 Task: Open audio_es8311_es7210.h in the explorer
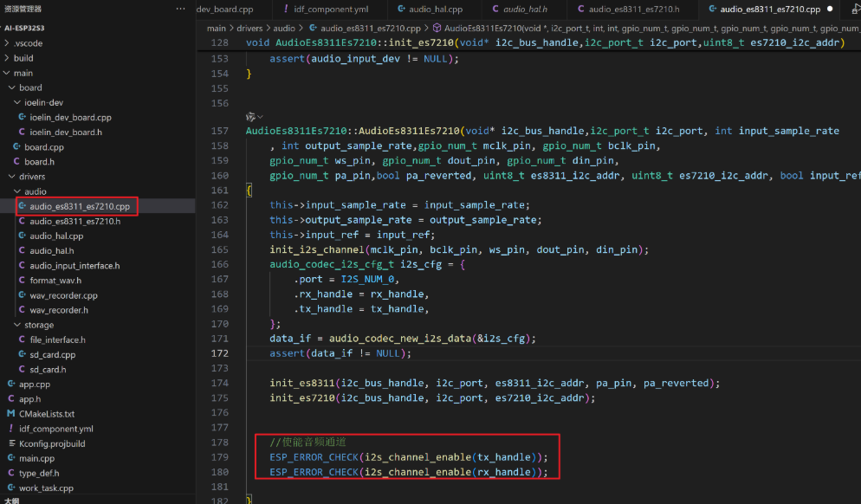coord(74,221)
